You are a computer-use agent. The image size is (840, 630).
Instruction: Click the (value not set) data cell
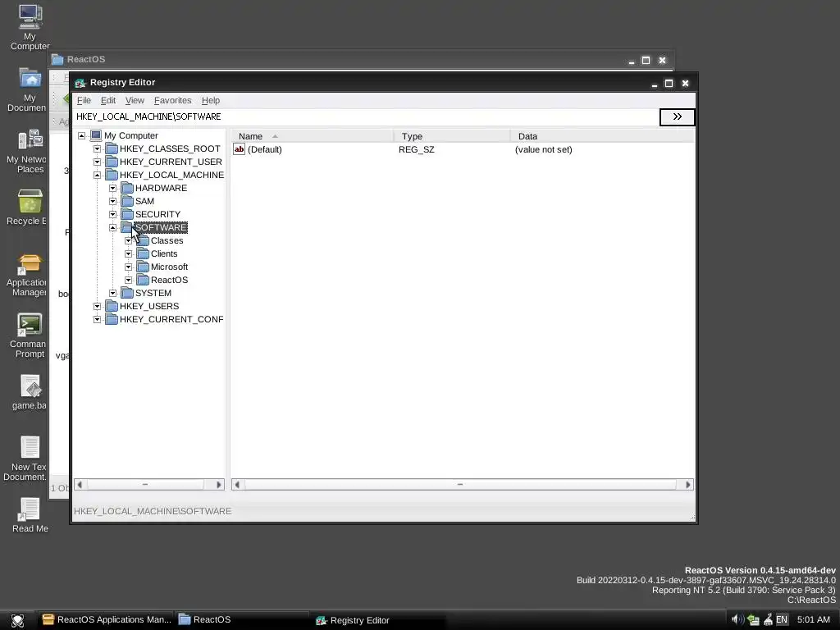(x=543, y=149)
